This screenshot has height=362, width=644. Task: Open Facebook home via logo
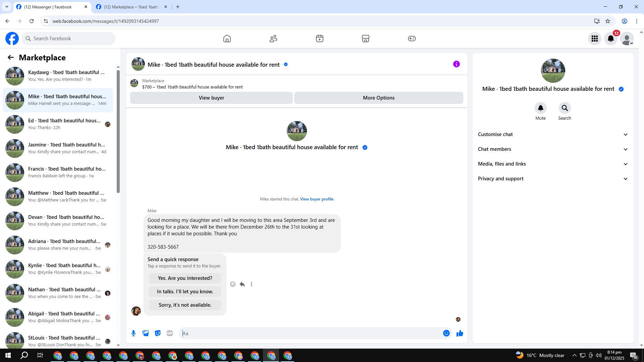12,39
